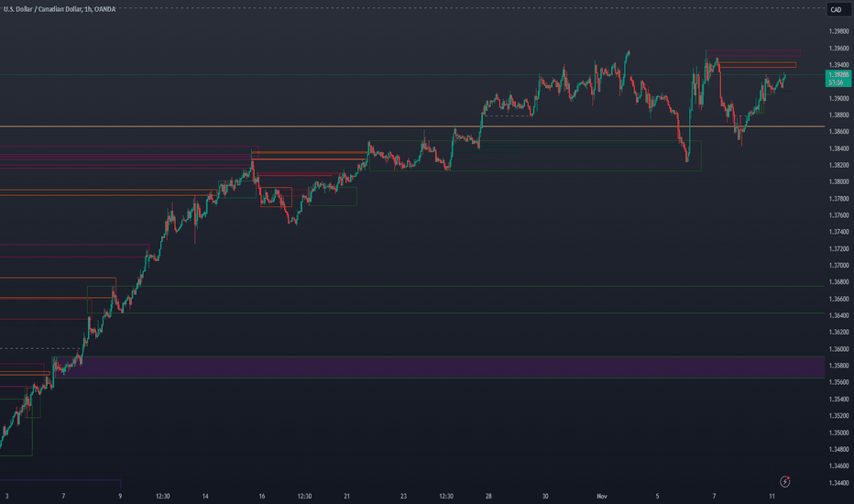
Task: Click date label 5 on time axis
Action: (657, 497)
